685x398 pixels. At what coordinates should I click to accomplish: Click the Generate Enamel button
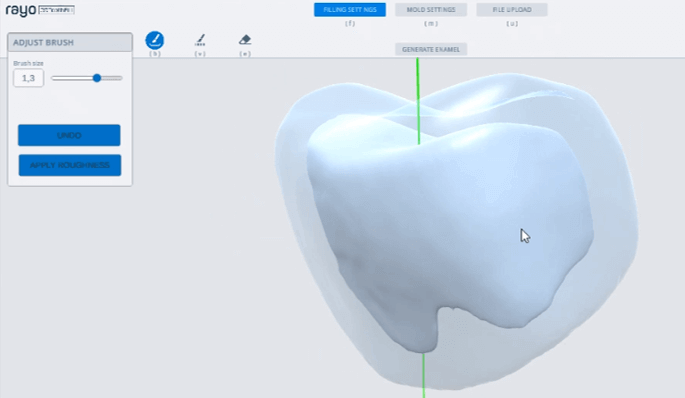coord(431,49)
